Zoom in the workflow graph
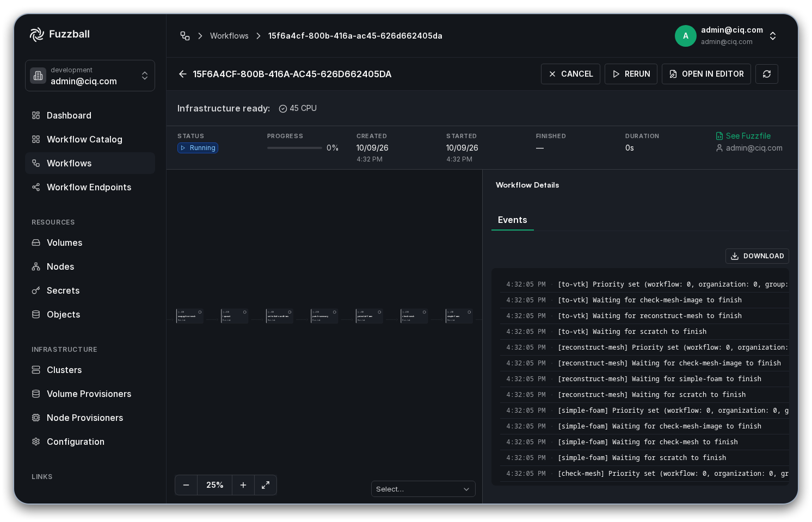812x522 pixels. (243, 485)
